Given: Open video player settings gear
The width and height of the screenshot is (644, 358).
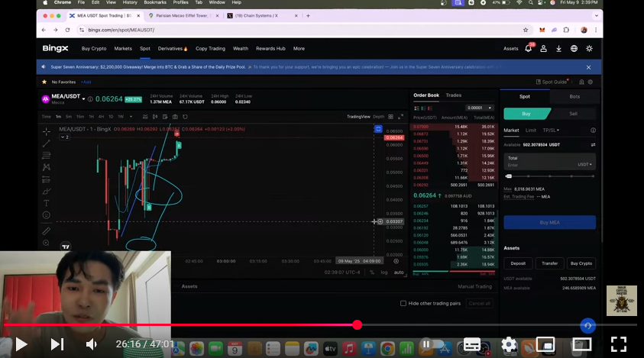Looking at the screenshot, I should point(509,344).
